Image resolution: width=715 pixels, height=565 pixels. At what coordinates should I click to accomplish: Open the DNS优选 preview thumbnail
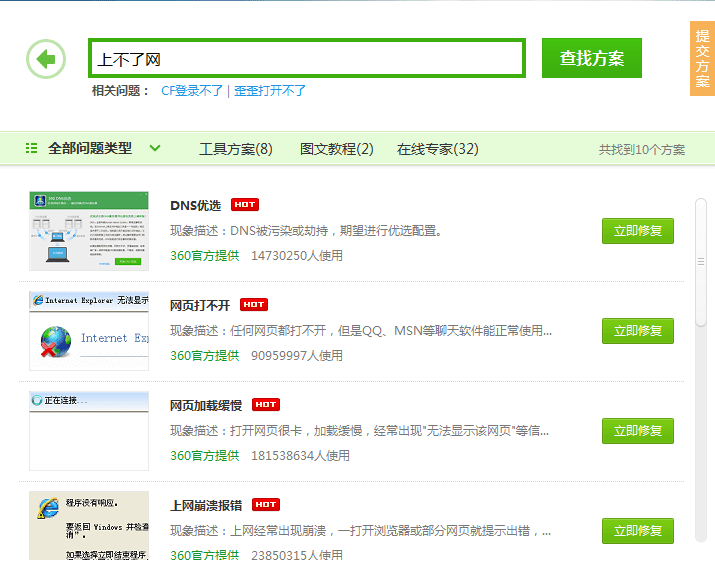[x=89, y=231]
